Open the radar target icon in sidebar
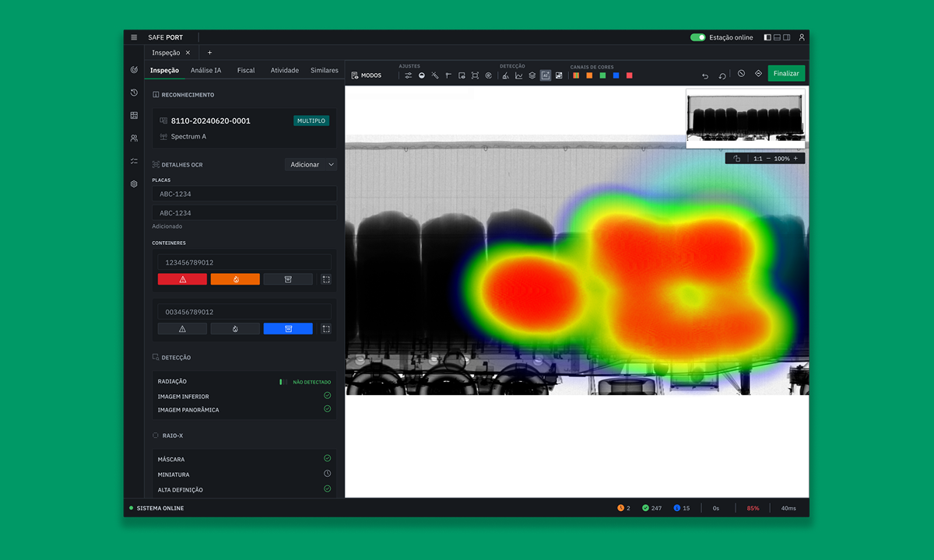 pyautogui.click(x=134, y=70)
